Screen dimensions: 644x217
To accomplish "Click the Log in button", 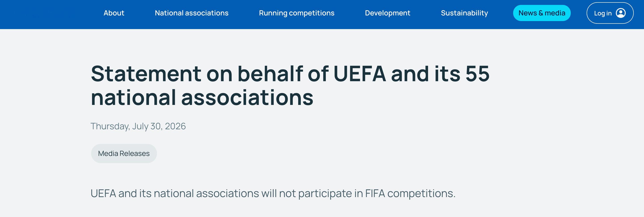I will tap(610, 13).
